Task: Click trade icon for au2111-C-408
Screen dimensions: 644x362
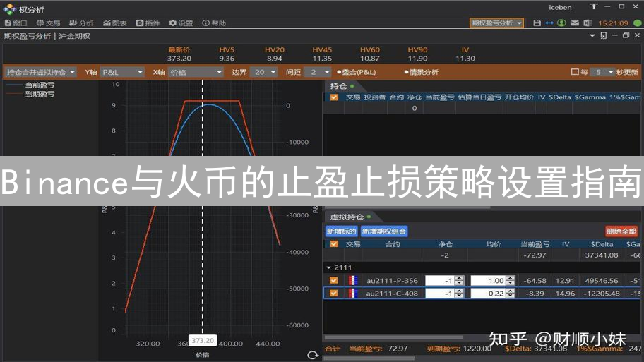Action: coord(353,294)
